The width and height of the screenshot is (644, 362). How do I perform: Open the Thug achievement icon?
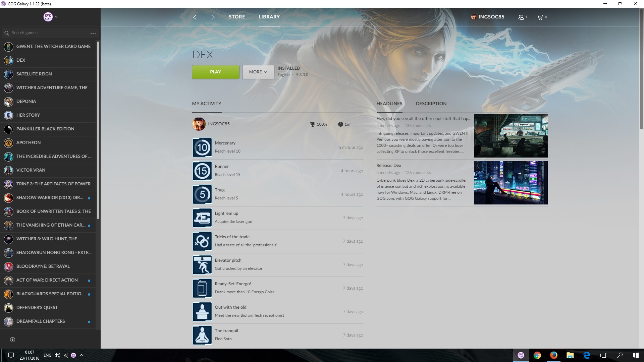tap(202, 194)
